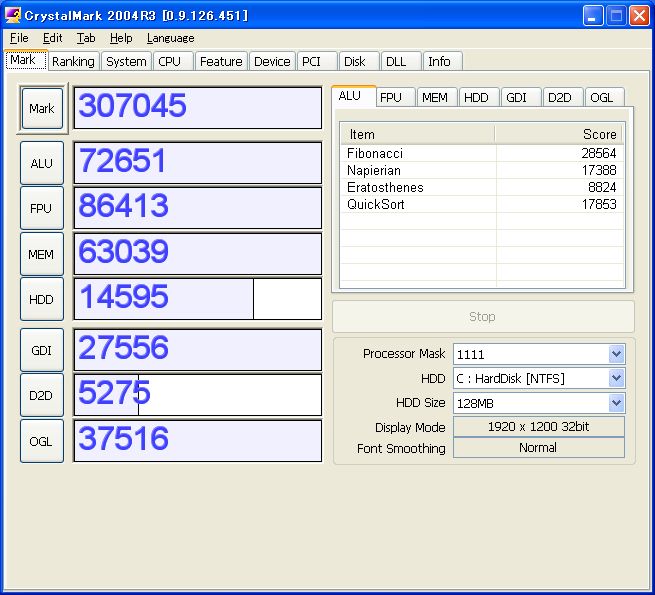Select the D2D results sub-tab
Image resolution: width=655 pixels, height=595 pixels.
click(562, 98)
